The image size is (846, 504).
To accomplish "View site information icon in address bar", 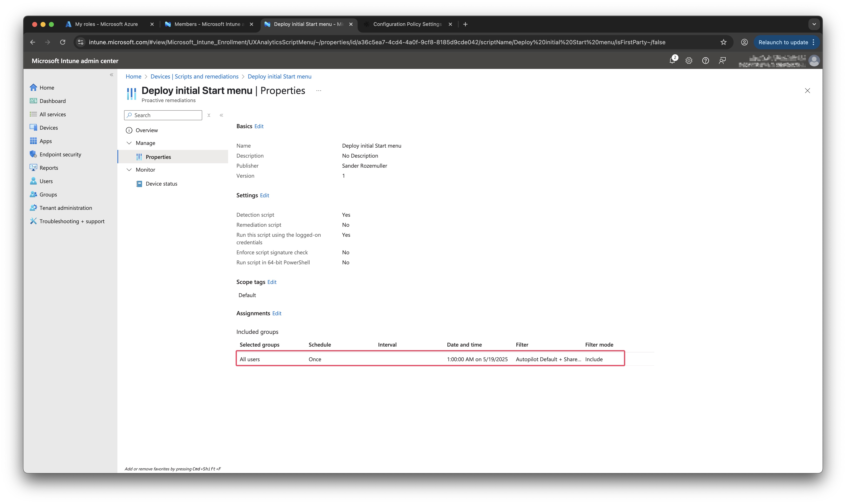I will [80, 42].
